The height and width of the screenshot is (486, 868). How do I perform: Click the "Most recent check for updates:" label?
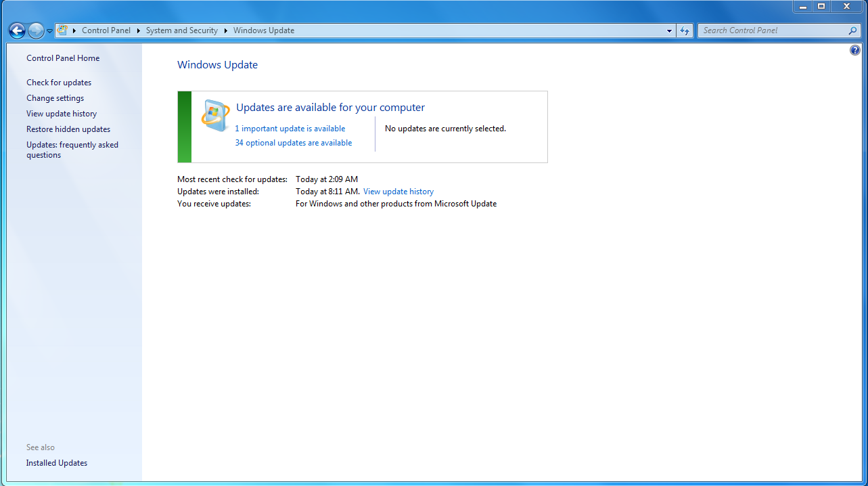point(232,179)
